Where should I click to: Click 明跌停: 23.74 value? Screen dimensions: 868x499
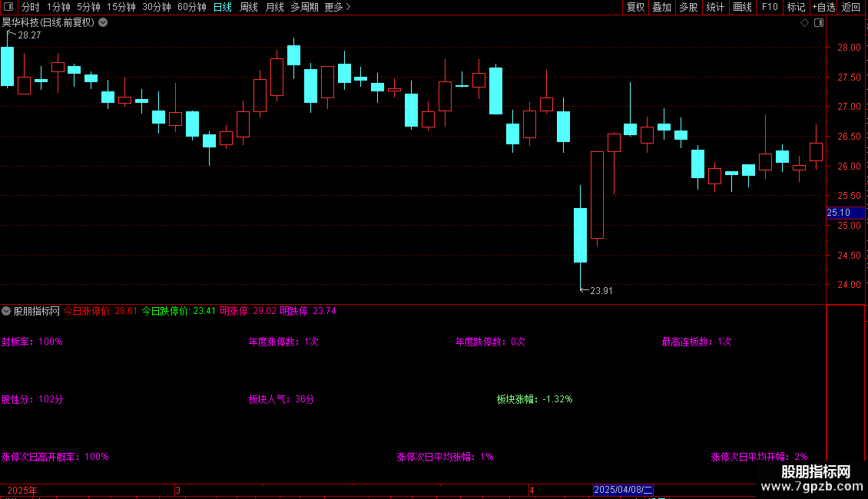[308, 311]
